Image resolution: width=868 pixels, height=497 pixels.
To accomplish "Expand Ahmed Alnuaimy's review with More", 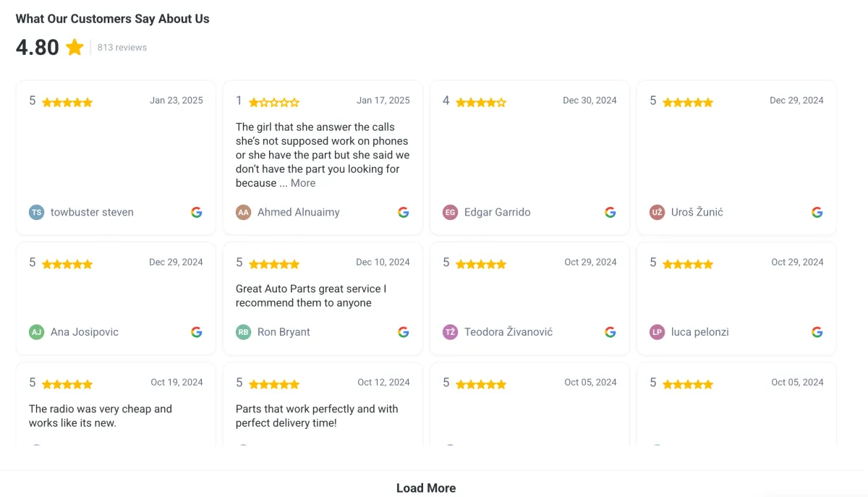I will [303, 183].
